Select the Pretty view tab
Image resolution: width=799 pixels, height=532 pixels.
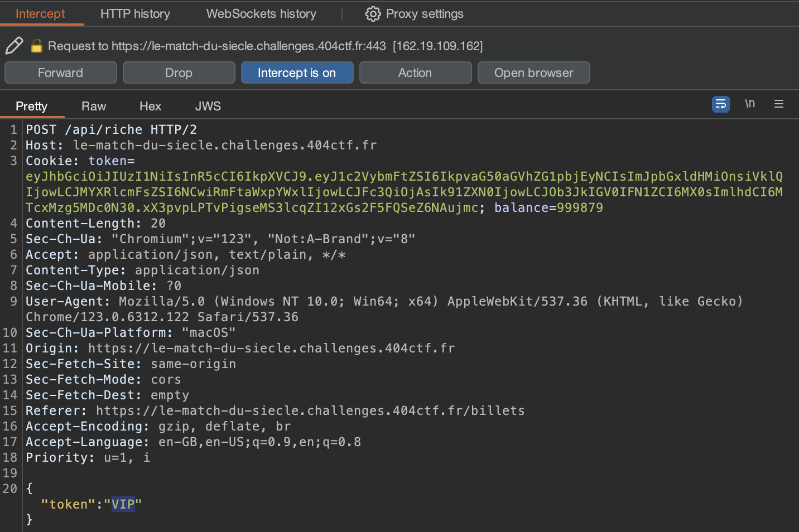pyautogui.click(x=31, y=107)
